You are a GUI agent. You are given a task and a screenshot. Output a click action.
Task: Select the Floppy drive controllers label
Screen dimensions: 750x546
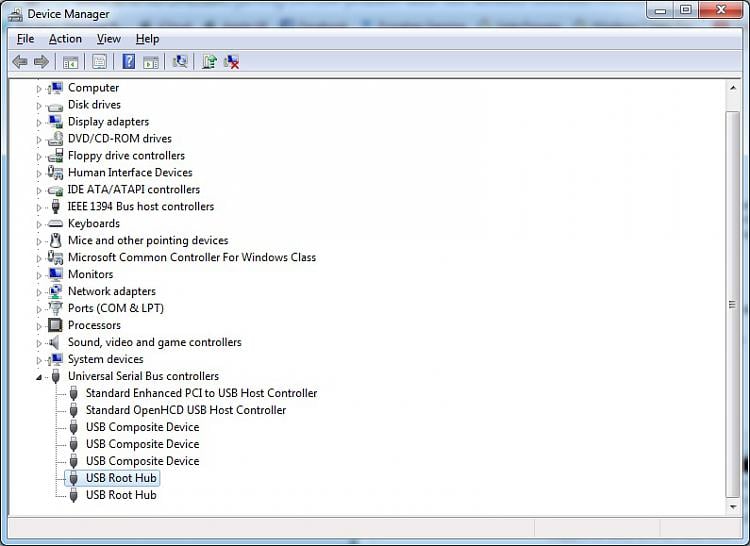pos(126,156)
